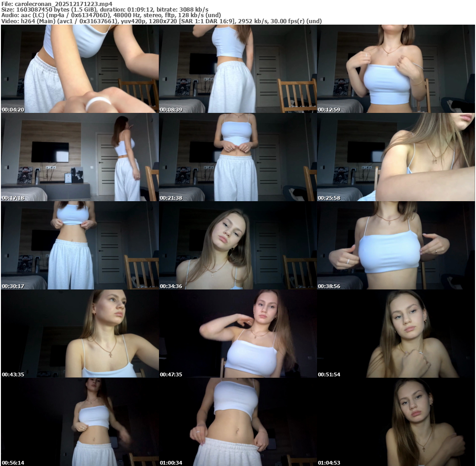The image size is (476, 466).
Task: Click the frame stamped 00:30:17
Action: 80,245
